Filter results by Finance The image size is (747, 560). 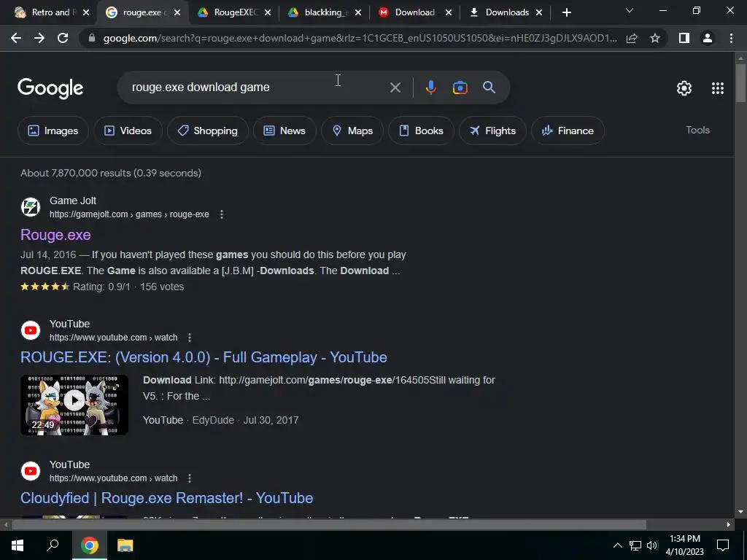coord(568,131)
